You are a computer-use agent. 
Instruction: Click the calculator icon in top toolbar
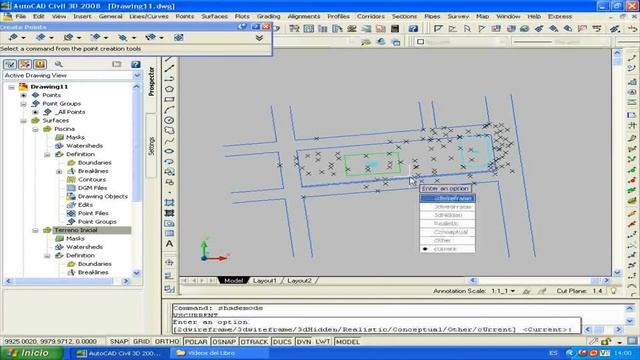(x=395, y=28)
